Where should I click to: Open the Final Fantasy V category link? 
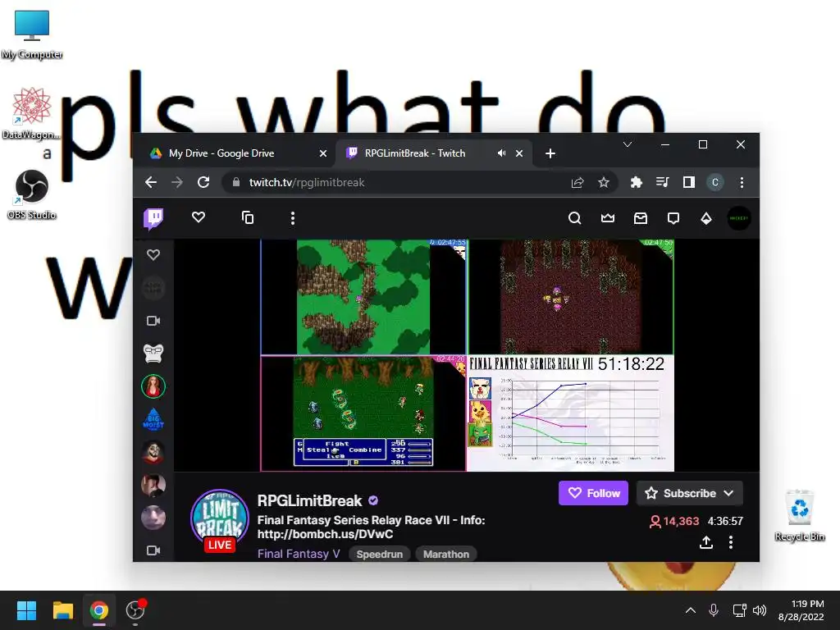[x=299, y=554]
